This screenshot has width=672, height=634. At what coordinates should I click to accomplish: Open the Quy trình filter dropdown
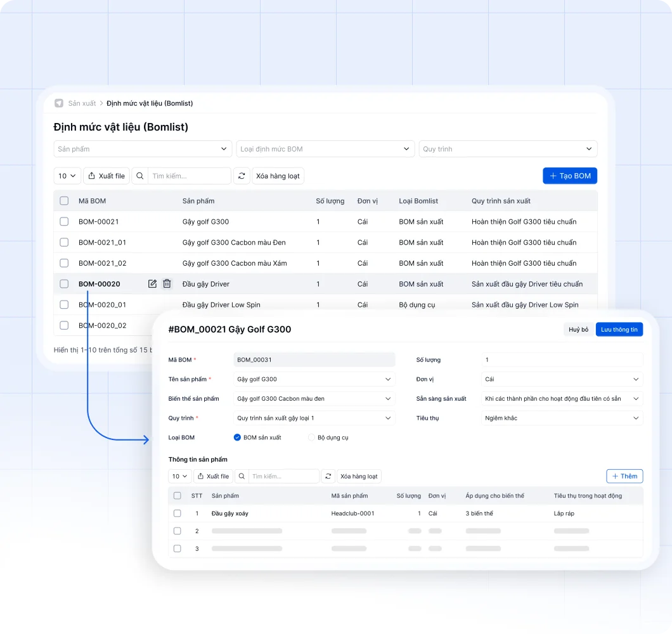coord(508,149)
